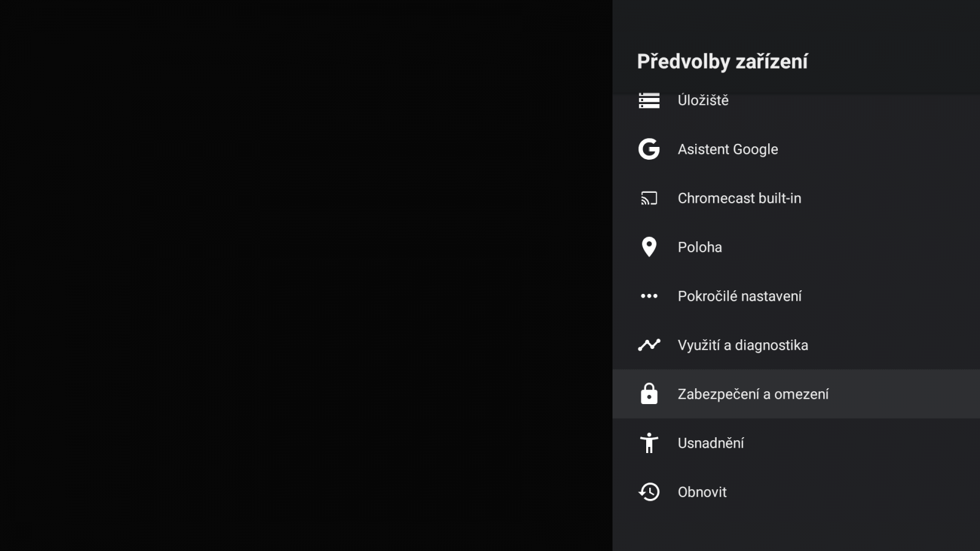Select Využití a diagnostika entry
Viewport: 980px width, 551px height.
point(742,345)
